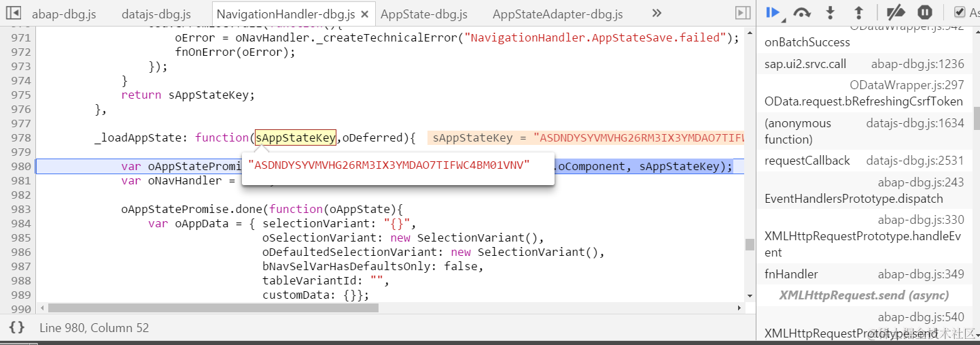Open abap-dbg.js:349 source link

[921, 274]
